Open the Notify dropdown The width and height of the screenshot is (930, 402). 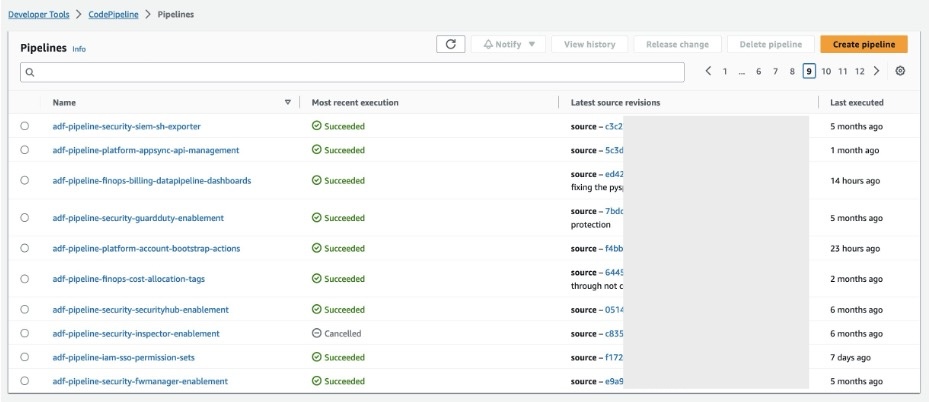click(x=509, y=44)
